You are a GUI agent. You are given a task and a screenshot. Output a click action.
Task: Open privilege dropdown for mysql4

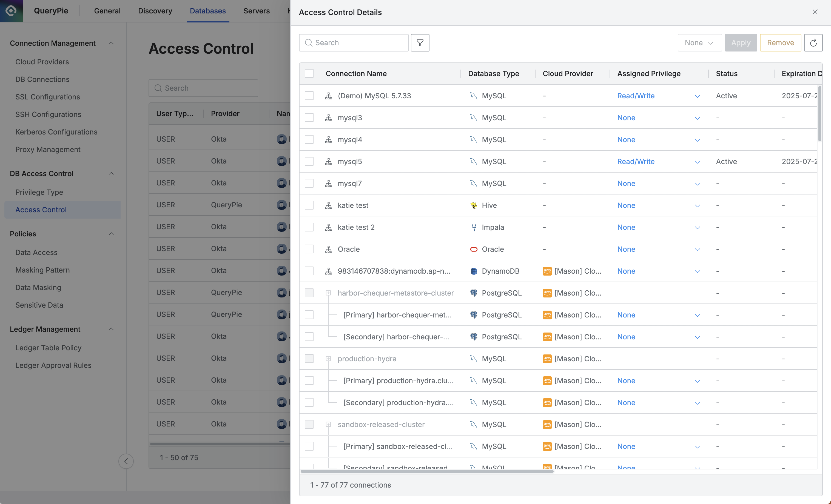pos(697,140)
